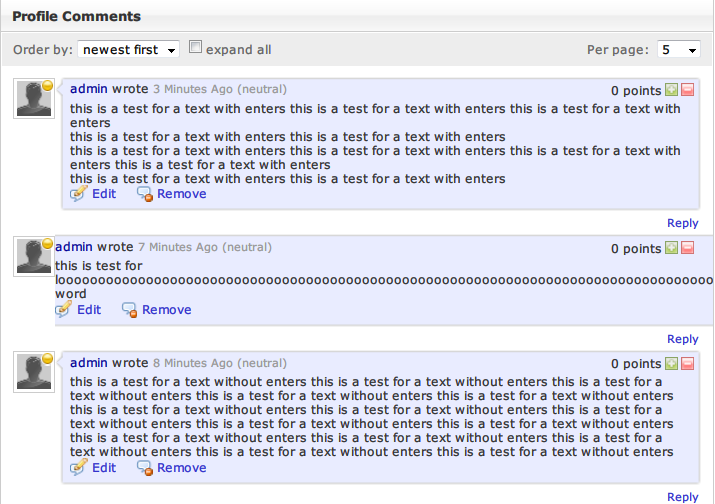The image size is (715, 504).
Task: Upvote the 3 Minutes Ago comment
Action: [672, 91]
